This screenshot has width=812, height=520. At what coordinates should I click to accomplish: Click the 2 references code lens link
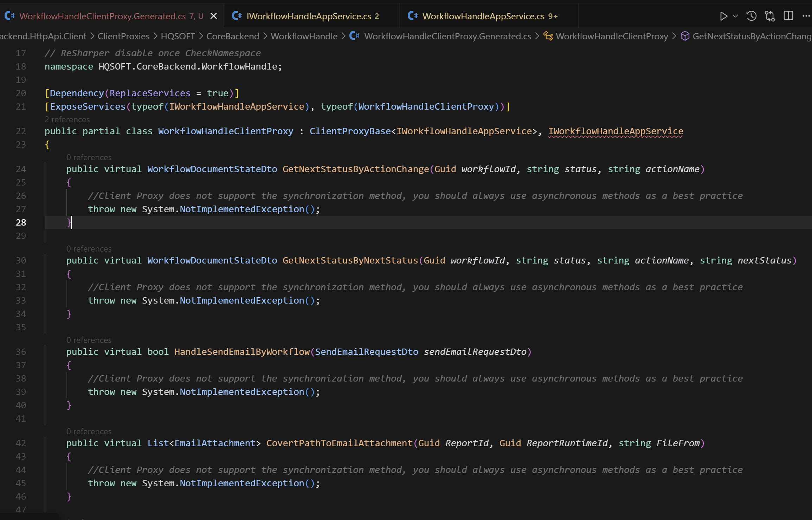[67, 119]
